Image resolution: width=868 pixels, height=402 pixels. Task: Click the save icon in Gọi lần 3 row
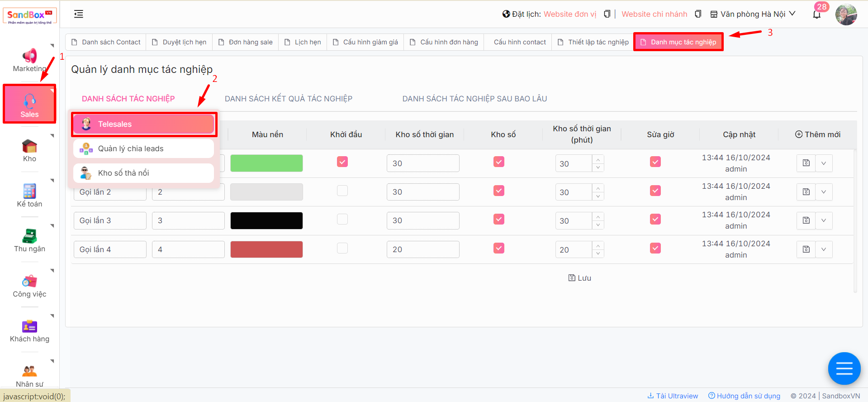(x=806, y=220)
